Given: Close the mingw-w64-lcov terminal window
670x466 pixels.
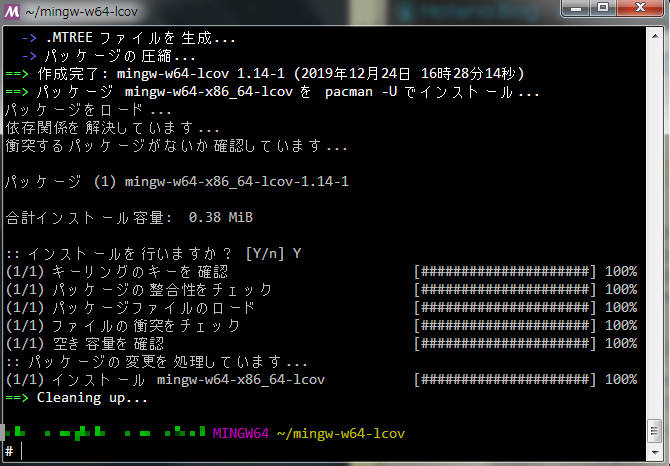Looking at the screenshot, I should (x=640, y=8).
